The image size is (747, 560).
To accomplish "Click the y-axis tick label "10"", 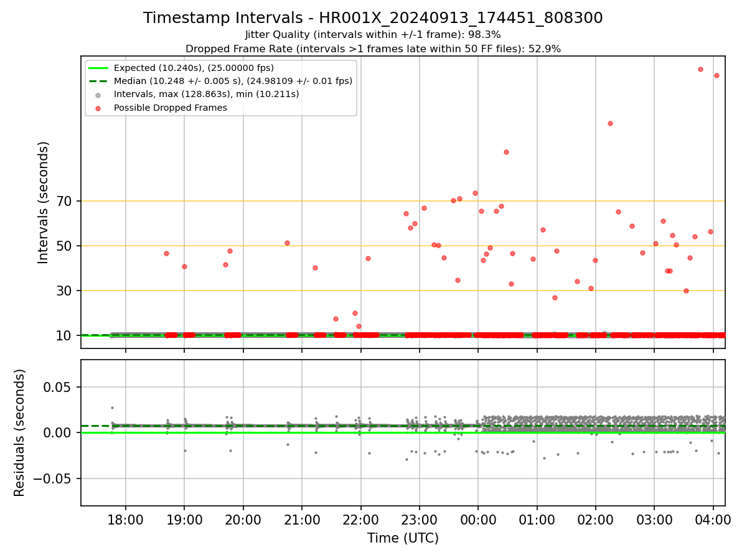I will point(65,335).
